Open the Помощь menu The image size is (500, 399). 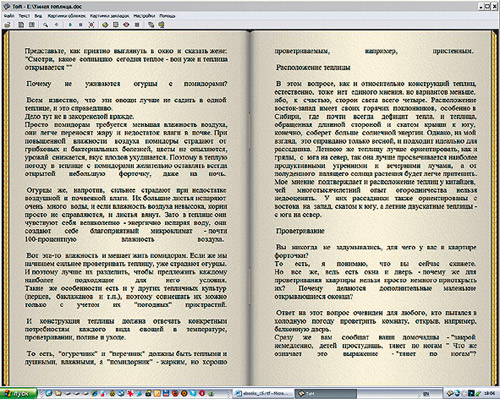[167, 16]
